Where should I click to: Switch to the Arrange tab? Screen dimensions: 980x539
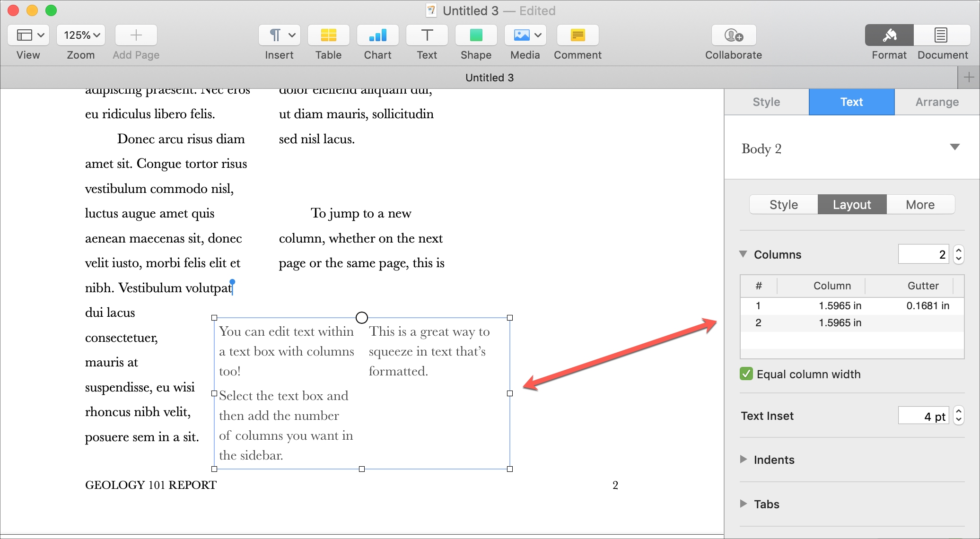click(x=937, y=101)
